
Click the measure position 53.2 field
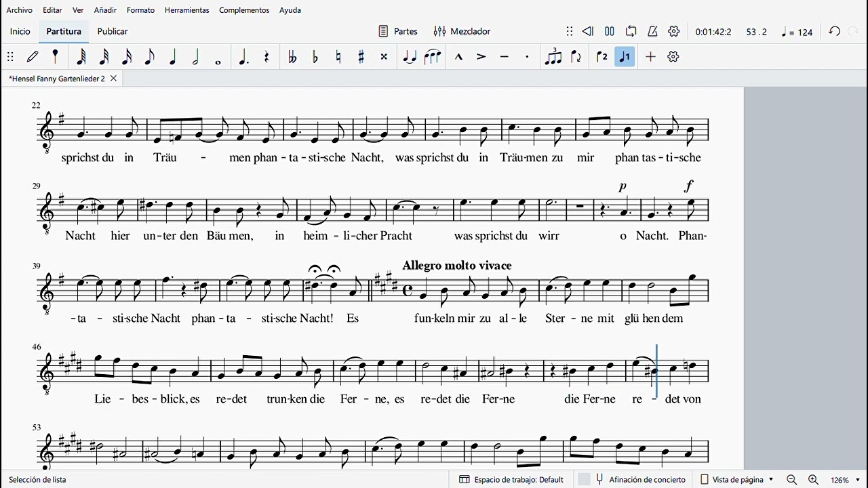click(x=757, y=32)
